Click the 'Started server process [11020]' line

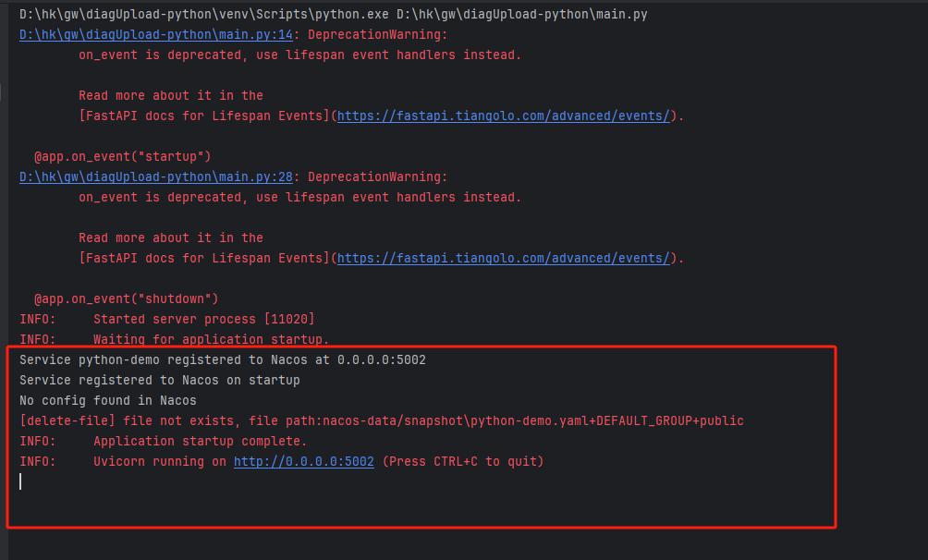click(x=166, y=319)
